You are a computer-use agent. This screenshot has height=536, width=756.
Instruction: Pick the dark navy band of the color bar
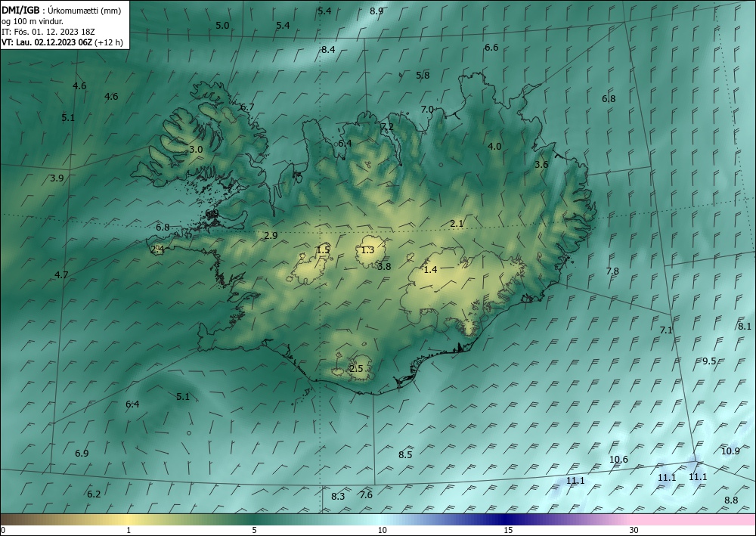tap(507, 519)
